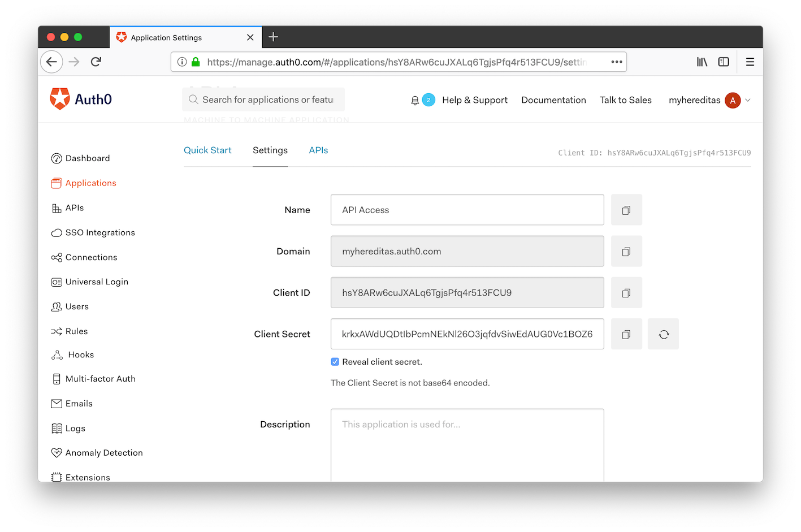Image resolution: width=801 pixels, height=532 pixels.
Task: Copy the Client Secret value
Action: [x=626, y=334]
